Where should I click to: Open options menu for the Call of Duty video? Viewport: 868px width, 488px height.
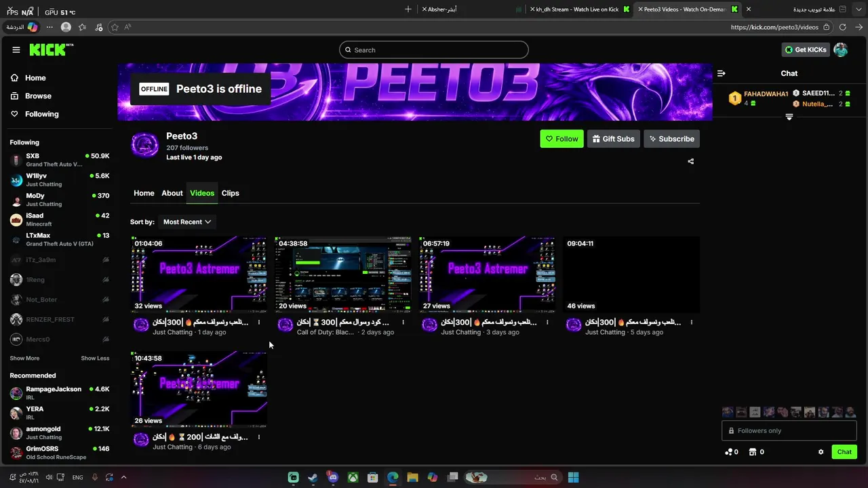(x=403, y=323)
